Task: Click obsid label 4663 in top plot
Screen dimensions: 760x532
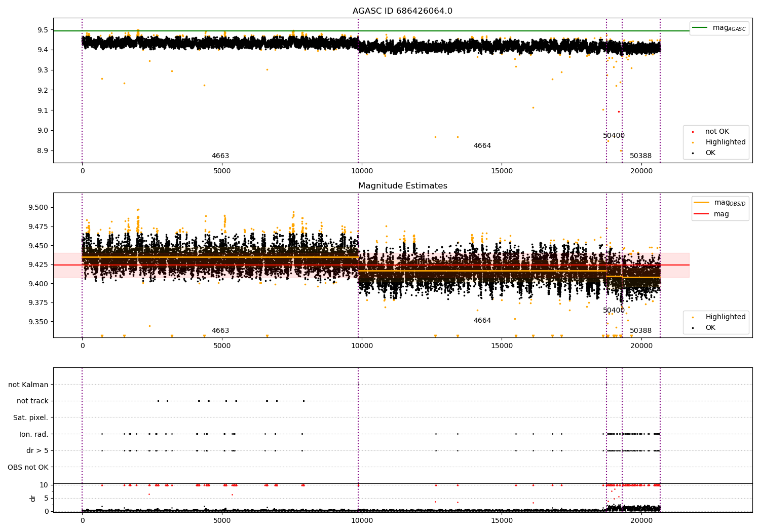Action: tap(220, 156)
